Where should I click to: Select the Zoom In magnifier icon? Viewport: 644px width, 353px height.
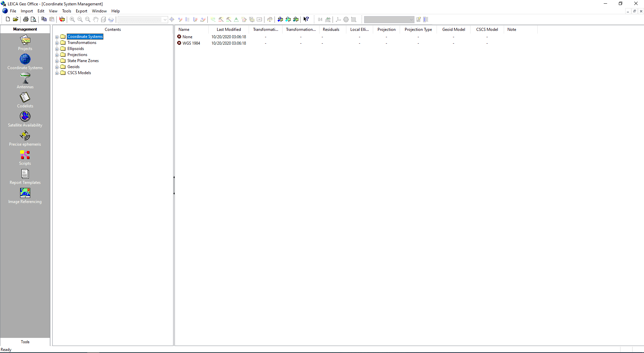[72, 19]
